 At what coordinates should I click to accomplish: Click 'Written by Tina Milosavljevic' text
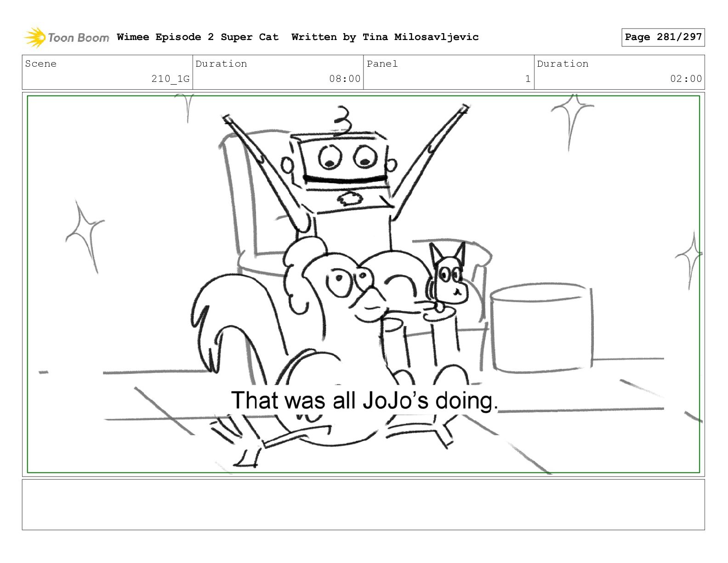coord(385,37)
